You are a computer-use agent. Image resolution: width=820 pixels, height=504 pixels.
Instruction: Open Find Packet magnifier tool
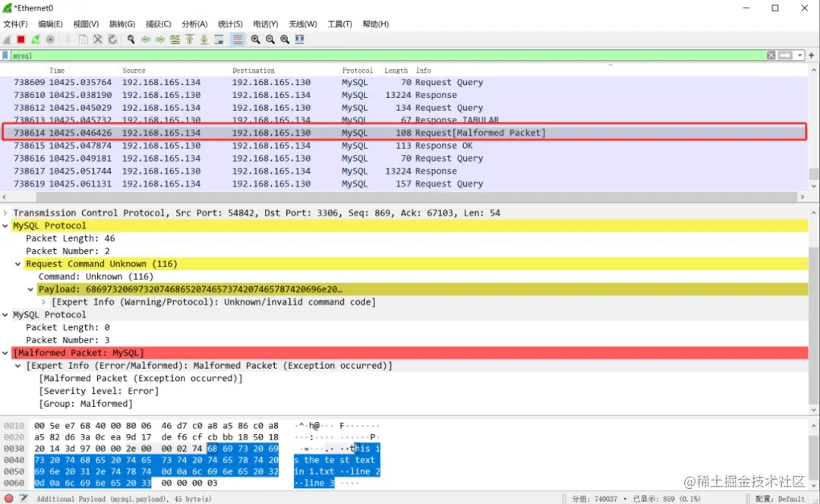point(131,39)
